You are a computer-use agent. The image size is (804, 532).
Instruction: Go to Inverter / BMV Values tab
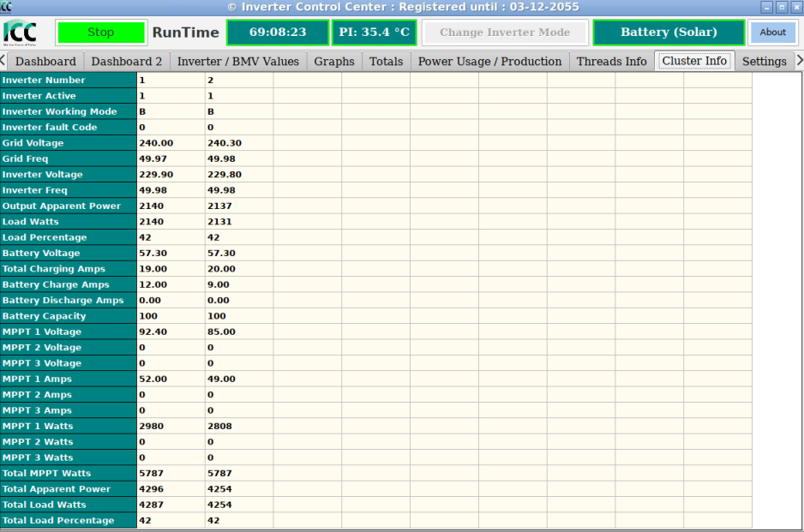238,62
